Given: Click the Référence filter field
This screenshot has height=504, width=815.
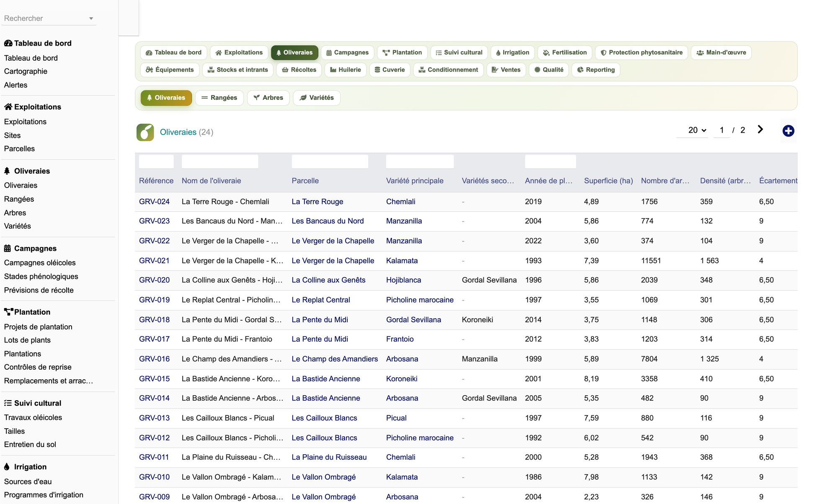Looking at the screenshot, I should pos(156,162).
